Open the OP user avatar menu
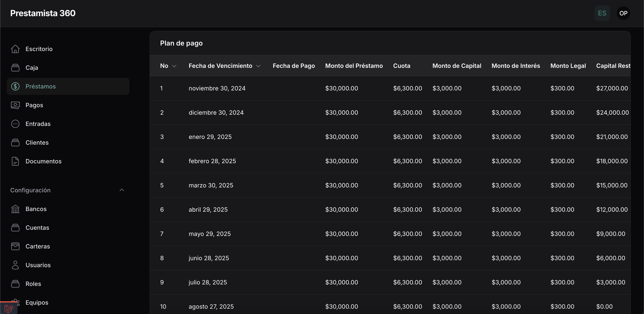Screen dimensions: 644x314 [x=623, y=13]
